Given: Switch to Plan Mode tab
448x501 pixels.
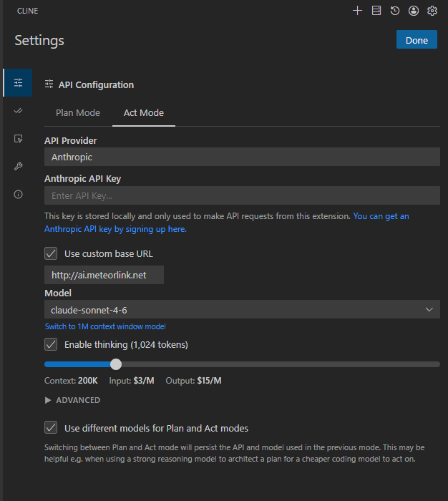Looking at the screenshot, I should (78, 113).
